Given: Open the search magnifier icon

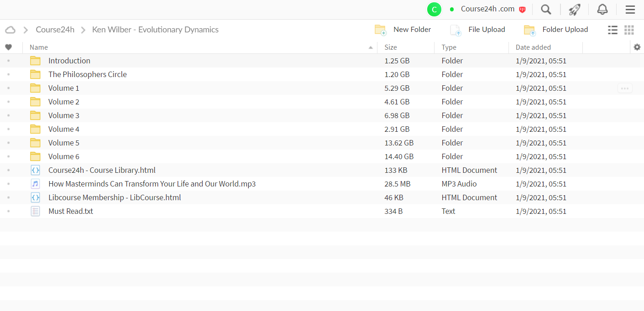Looking at the screenshot, I should (x=546, y=10).
